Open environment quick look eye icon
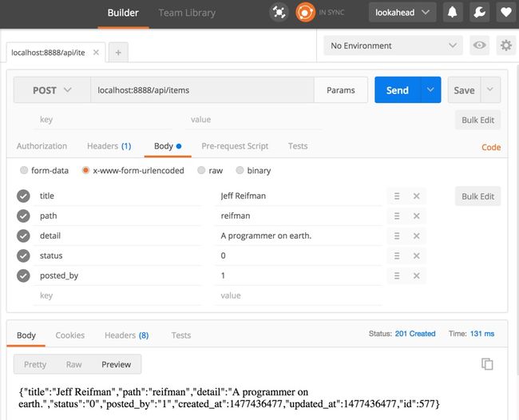 (479, 45)
